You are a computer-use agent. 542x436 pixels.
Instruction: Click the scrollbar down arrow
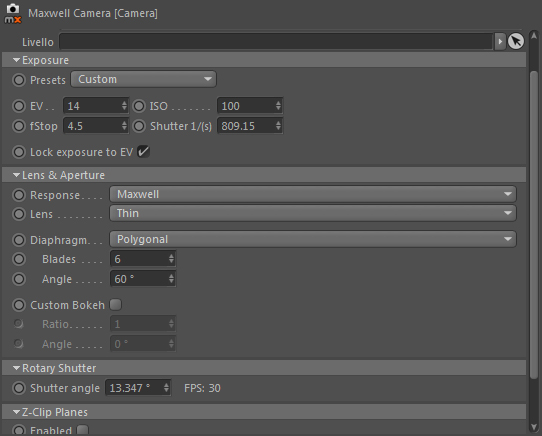point(534,427)
